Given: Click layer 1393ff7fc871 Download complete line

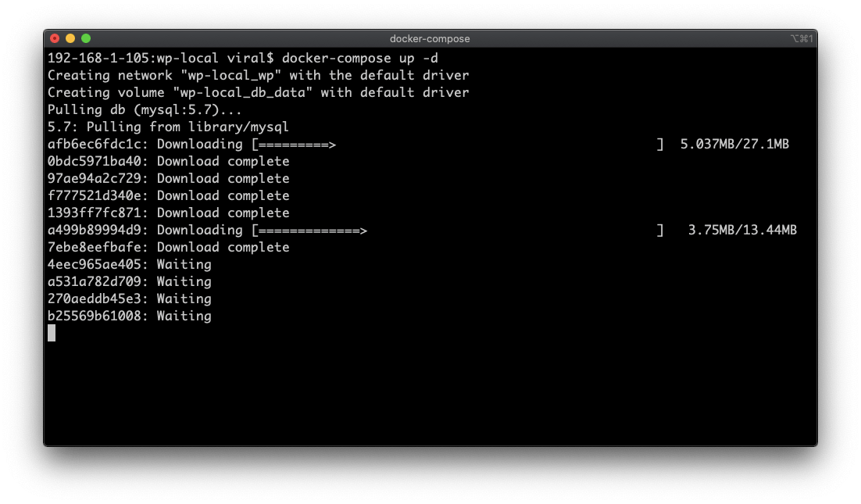Looking at the screenshot, I should point(168,213).
